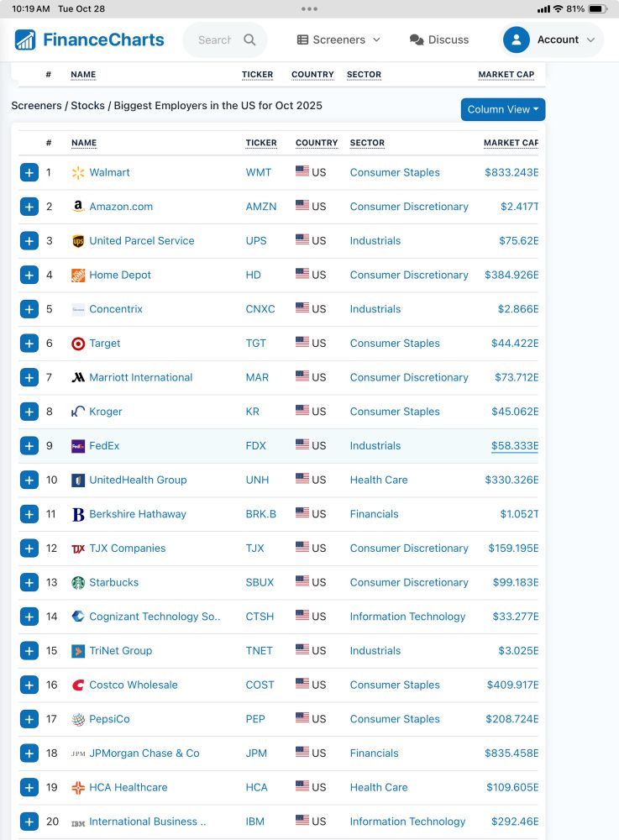Open the Discuss page
This screenshot has height=840, width=619.
coord(439,39)
